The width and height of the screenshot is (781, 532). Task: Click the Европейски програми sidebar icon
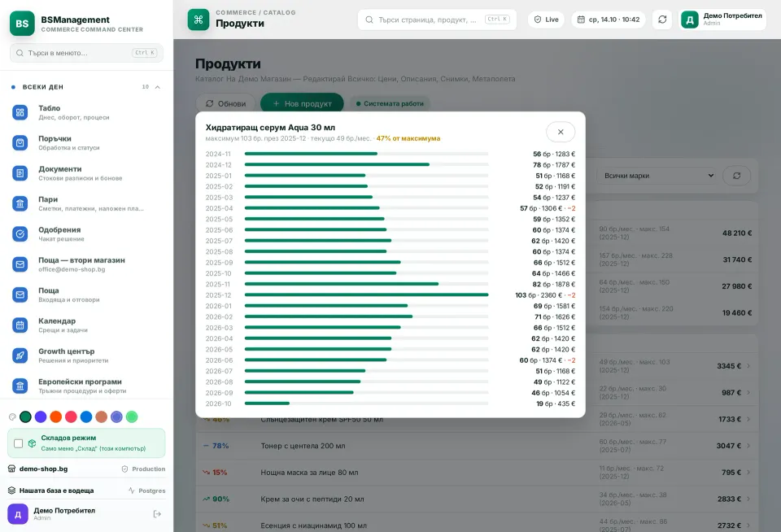click(x=20, y=386)
